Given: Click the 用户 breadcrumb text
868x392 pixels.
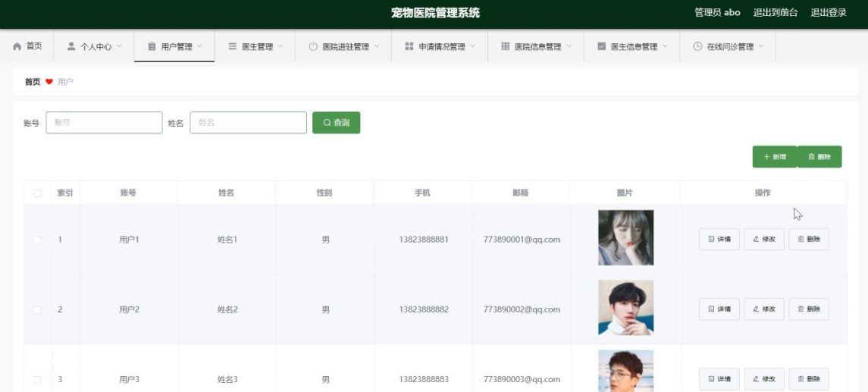Looking at the screenshot, I should coord(65,82).
